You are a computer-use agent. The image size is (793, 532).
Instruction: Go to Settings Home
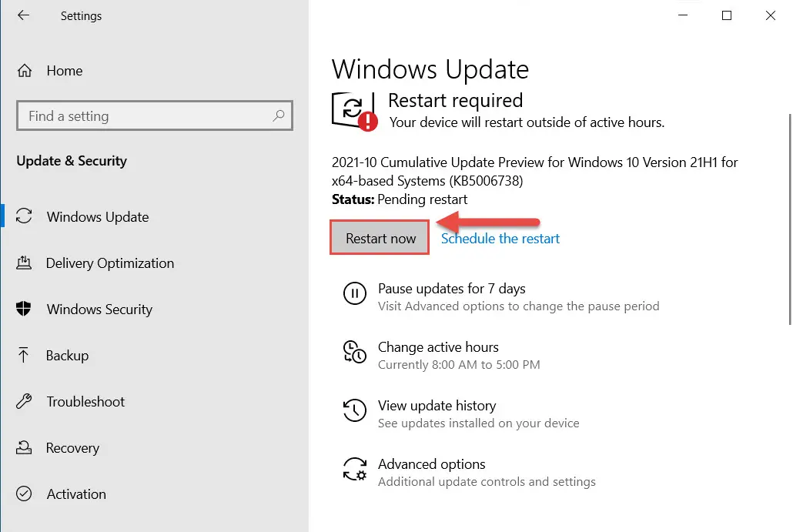tap(64, 71)
